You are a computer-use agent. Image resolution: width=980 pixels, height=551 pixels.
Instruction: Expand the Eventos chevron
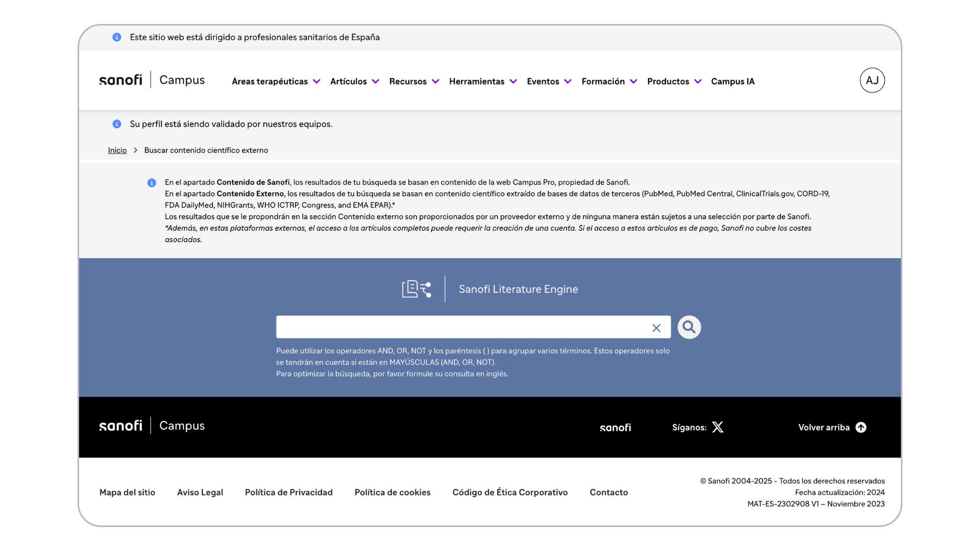(568, 81)
